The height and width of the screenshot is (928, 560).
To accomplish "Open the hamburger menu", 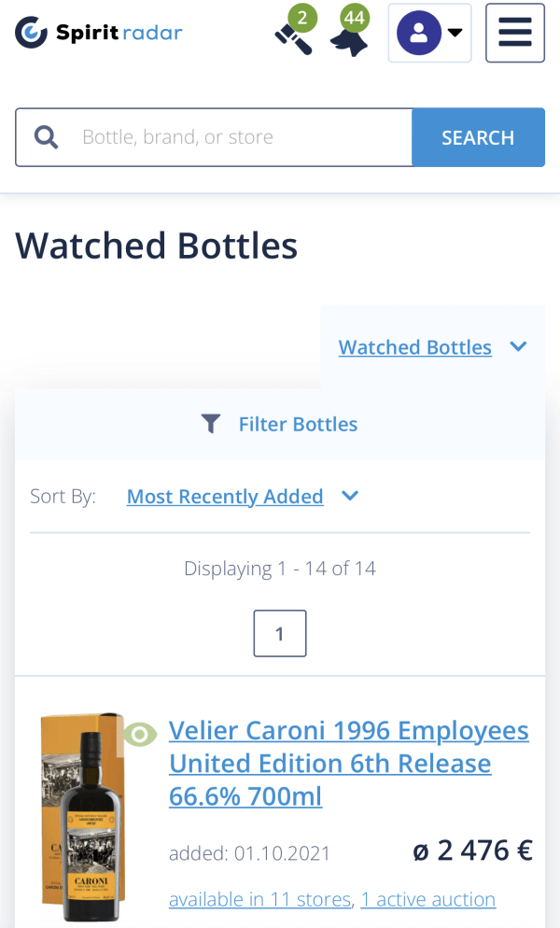I will (515, 34).
